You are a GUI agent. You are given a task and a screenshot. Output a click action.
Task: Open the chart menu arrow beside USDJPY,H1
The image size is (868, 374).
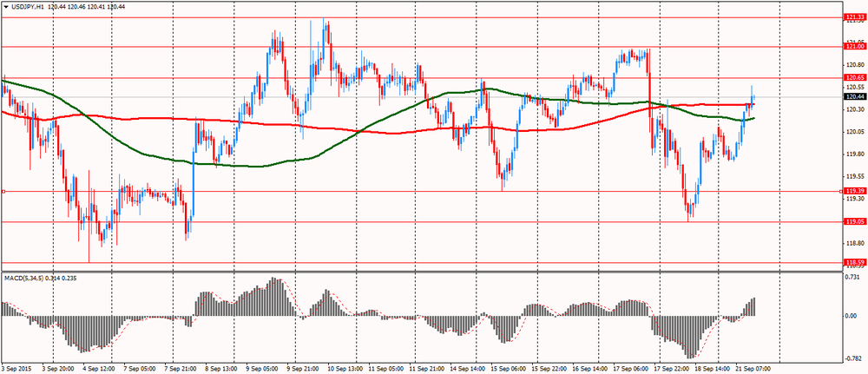[6, 5]
